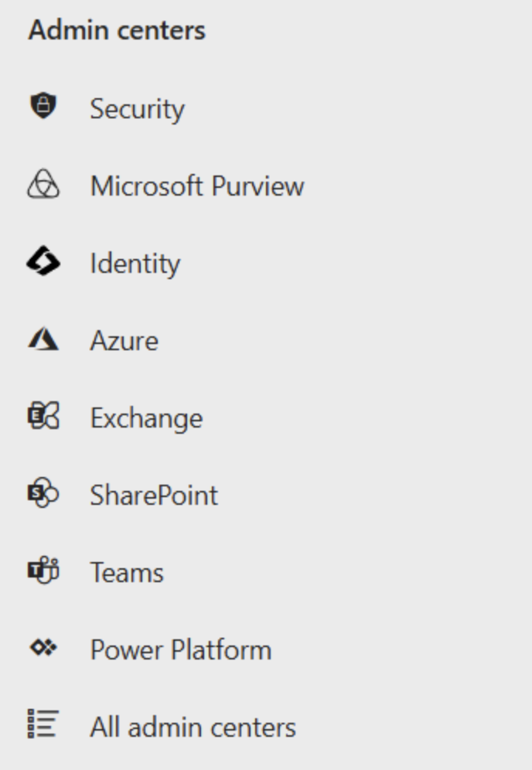Select the Admin centers heading
The width and height of the screenshot is (532, 770).
point(117,30)
